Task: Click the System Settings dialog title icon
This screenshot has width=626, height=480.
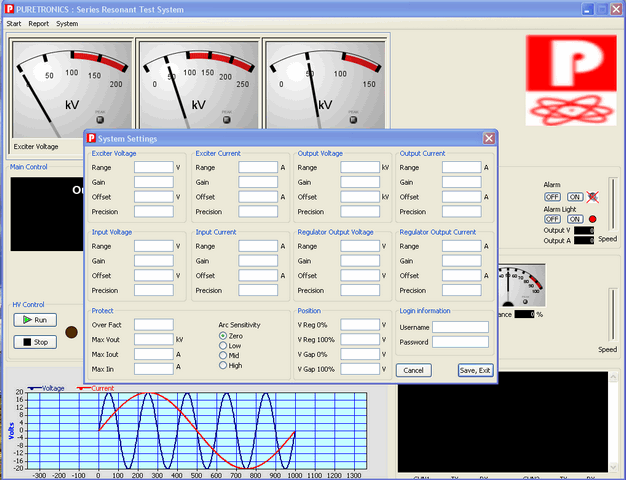Action: (91, 138)
